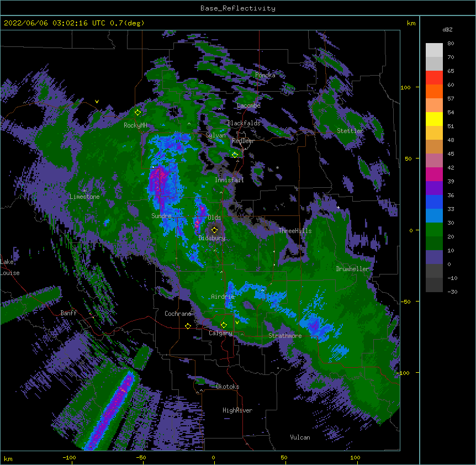Click the Sylvan label

[215, 135]
